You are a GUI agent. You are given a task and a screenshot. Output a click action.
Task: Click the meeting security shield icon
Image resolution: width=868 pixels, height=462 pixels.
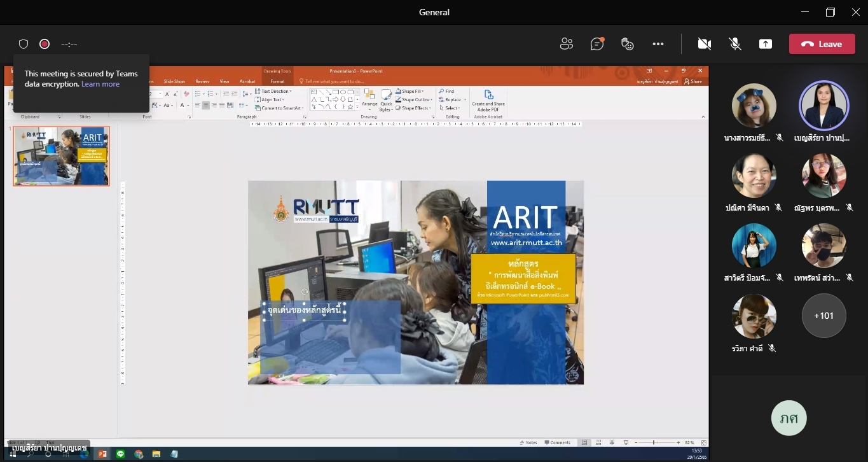pos(24,44)
